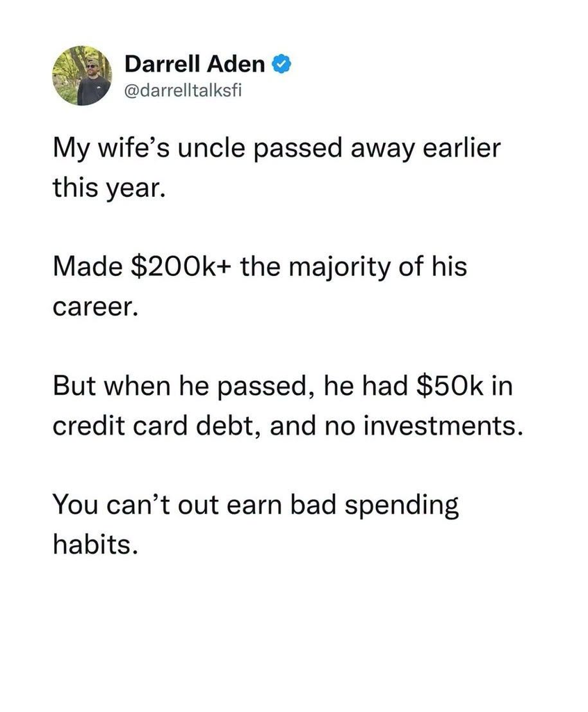Click the phrase "You can't out earn"
This screenshot has height=712, width=588.
167,505
